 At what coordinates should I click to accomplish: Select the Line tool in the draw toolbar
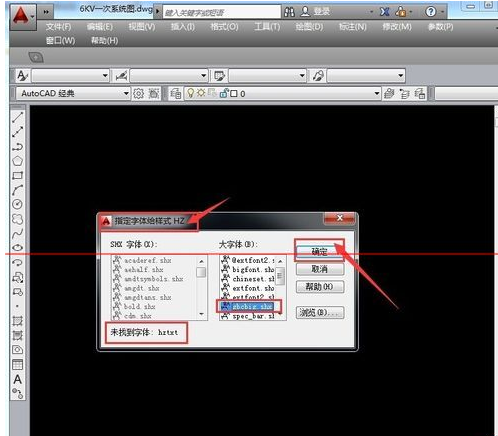[17, 117]
